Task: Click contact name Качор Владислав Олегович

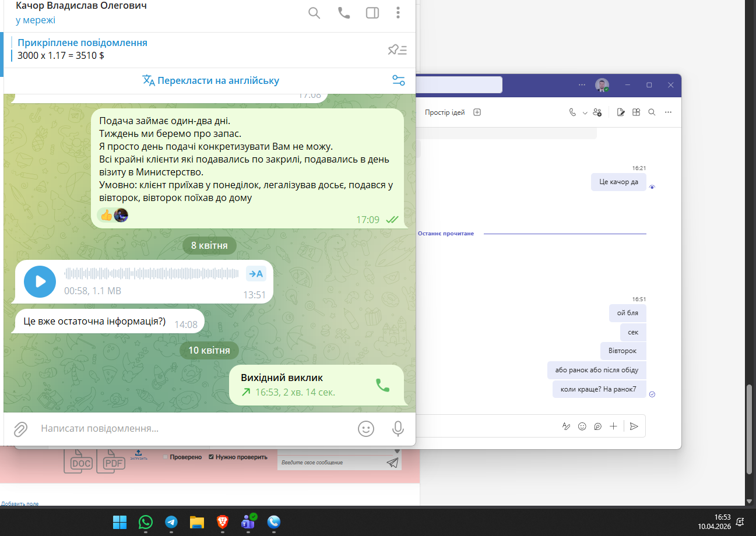Action: [x=81, y=6]
